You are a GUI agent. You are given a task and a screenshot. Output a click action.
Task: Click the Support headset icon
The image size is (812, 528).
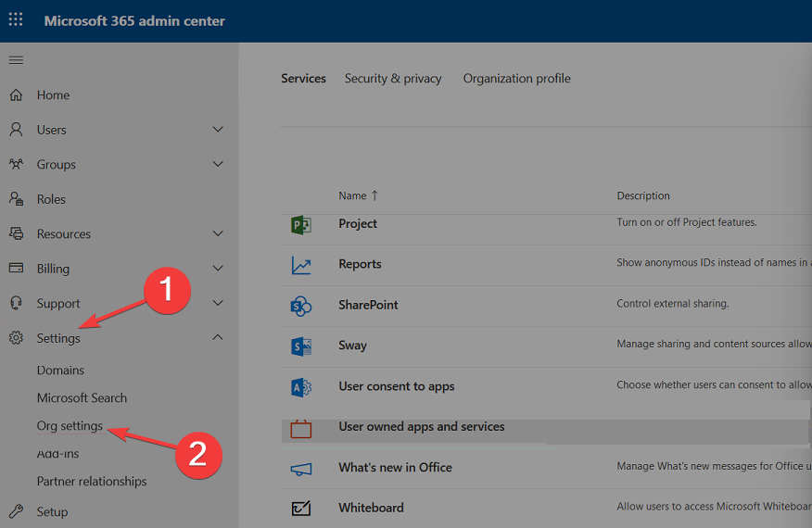pos(16,303)
